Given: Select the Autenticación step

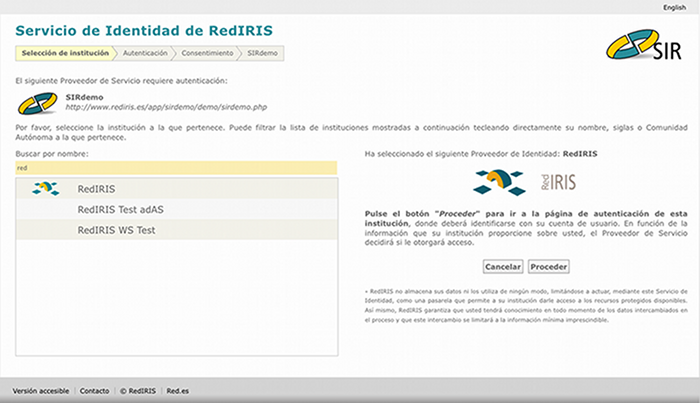Looking at the screenshot, I should (145, 53).
